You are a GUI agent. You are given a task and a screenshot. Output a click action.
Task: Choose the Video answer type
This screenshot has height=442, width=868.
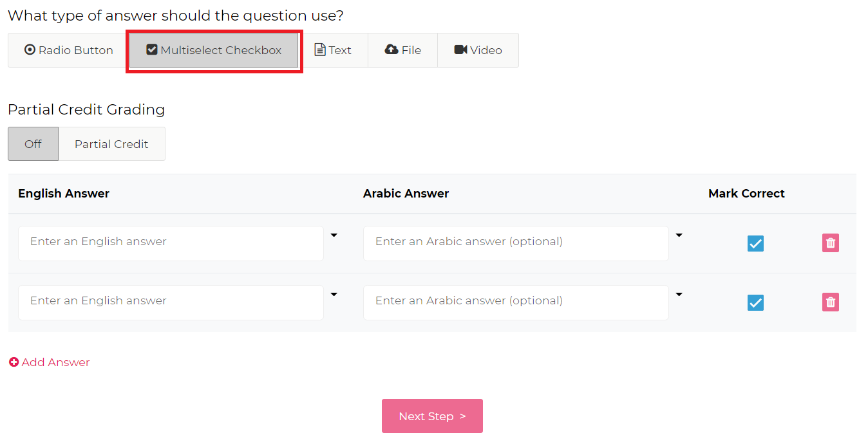coord(478,50)
